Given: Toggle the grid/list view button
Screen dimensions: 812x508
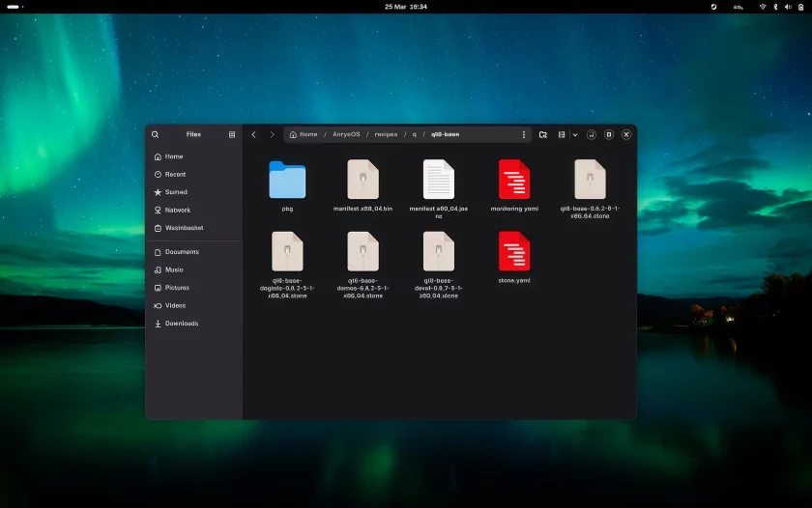Looking at the screenshot, I should point(562,134).
